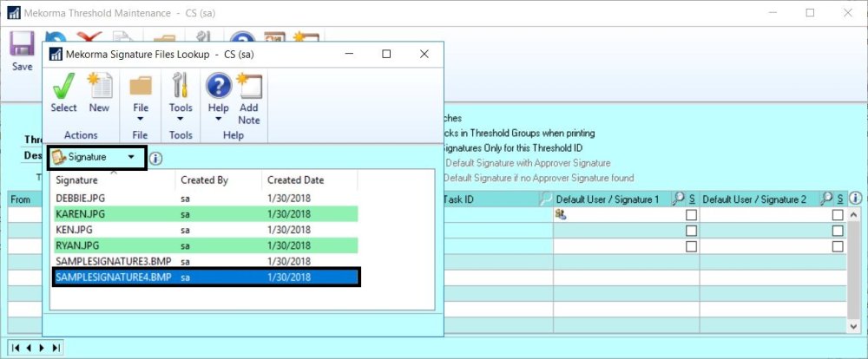
Task: Select SAMPLESIGNATURE3.BMP in the list
Action: click(x=206, y=261)
